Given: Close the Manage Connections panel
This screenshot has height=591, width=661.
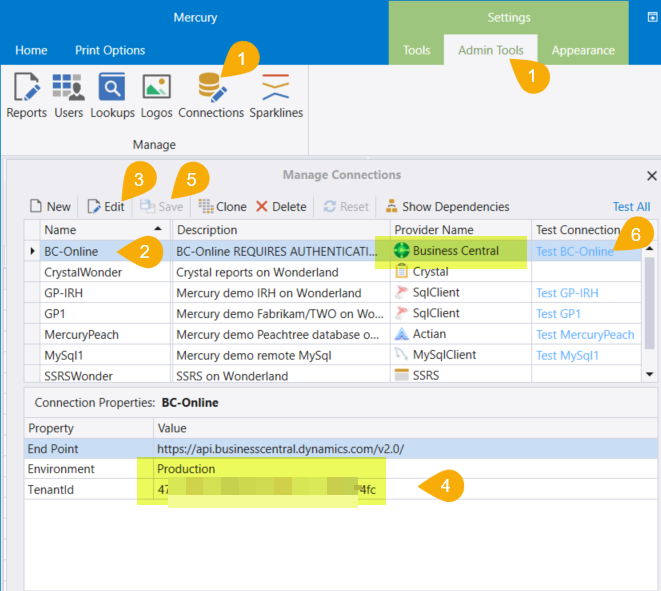Looking at the screenshot, I should [x=651, y=176].
